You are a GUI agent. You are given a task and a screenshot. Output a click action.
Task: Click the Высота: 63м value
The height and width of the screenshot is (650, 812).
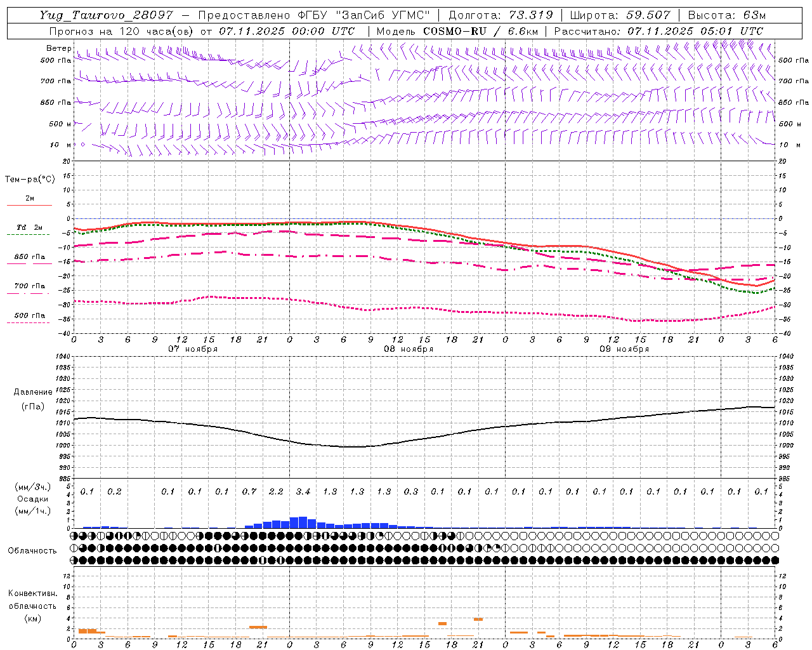point(726,15)
